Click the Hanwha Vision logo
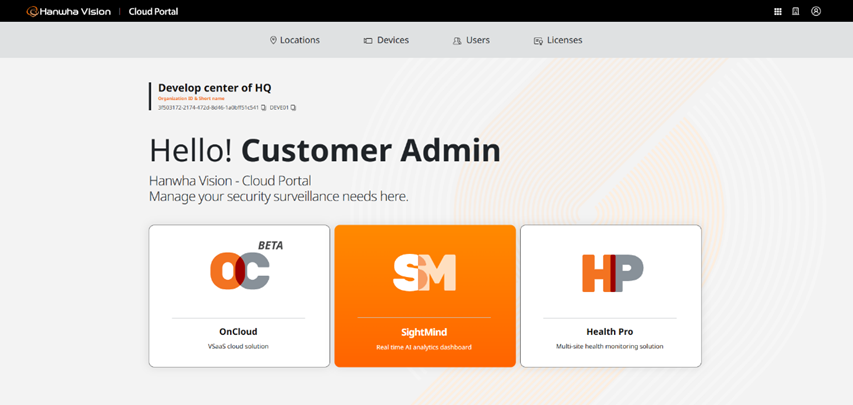Screen dimensions: 853x405 pyautogui.click(x=69, y=11)
